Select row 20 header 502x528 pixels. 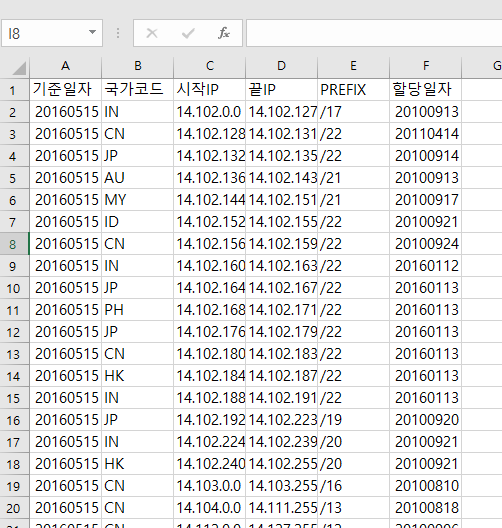click(14, 508)
